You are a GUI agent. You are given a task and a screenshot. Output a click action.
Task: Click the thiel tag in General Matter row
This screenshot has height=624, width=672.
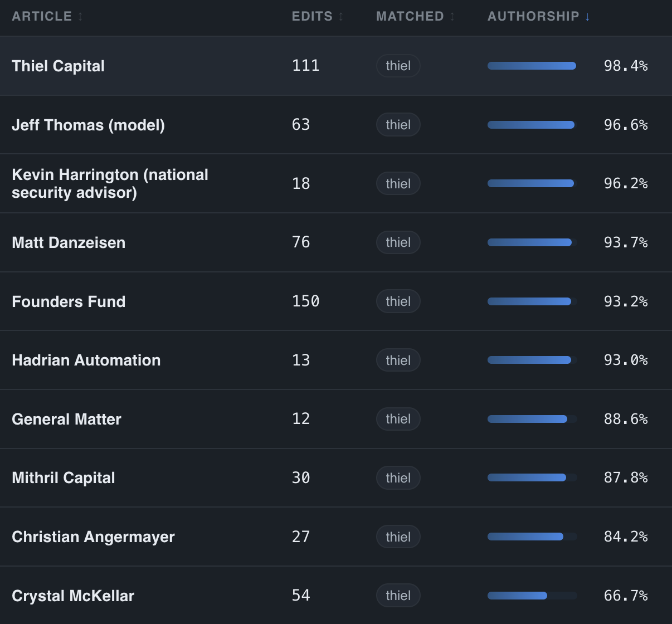point(398,419)
